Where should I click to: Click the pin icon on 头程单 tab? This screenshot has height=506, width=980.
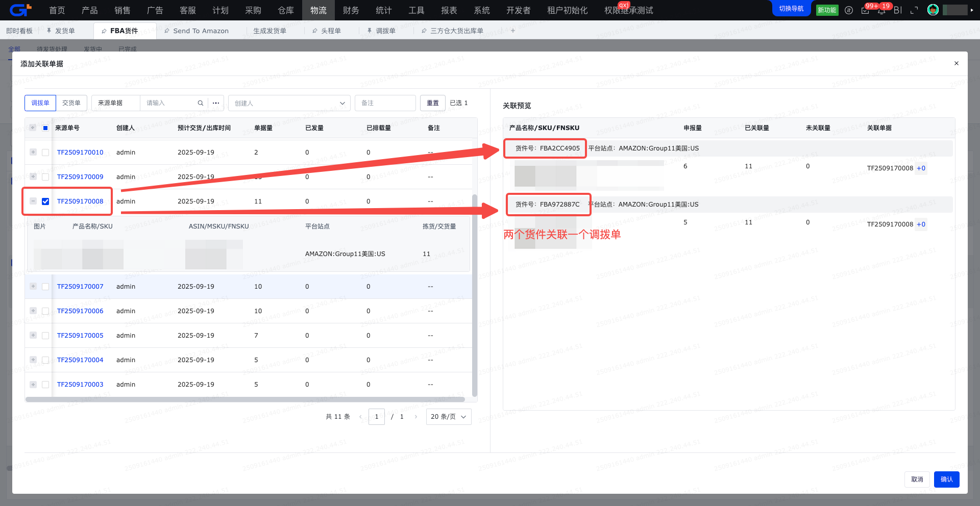click(315, 31)
